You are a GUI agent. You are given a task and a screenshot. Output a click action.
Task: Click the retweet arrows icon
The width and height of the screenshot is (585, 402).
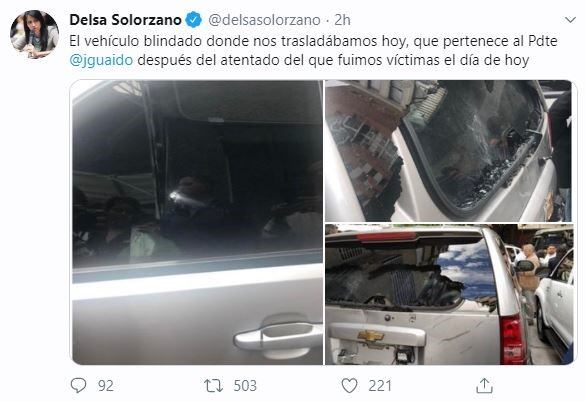pos(213,386)
